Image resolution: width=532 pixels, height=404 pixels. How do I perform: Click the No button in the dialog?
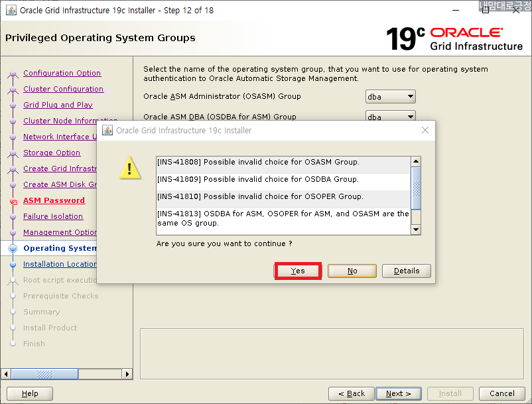[x=352, y=271]
